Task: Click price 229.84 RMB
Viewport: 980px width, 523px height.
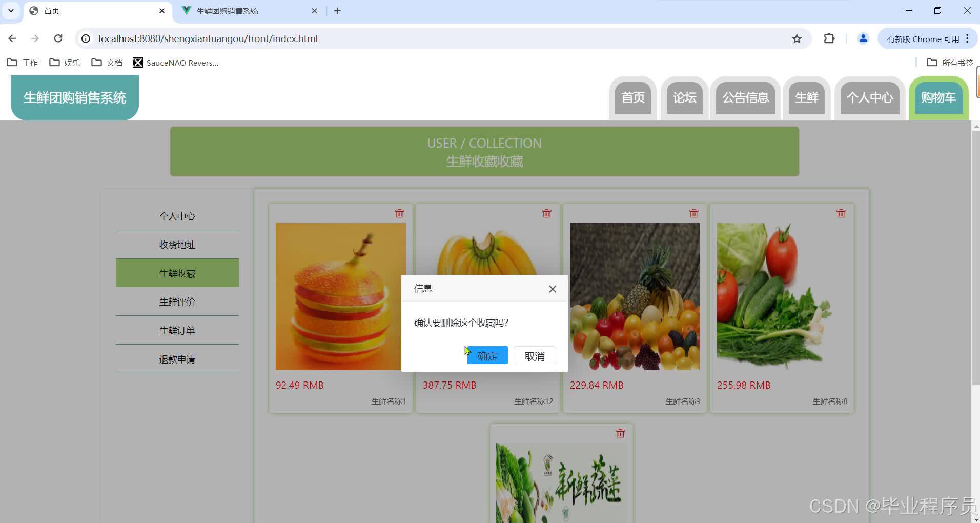Action: coord(597,385)
